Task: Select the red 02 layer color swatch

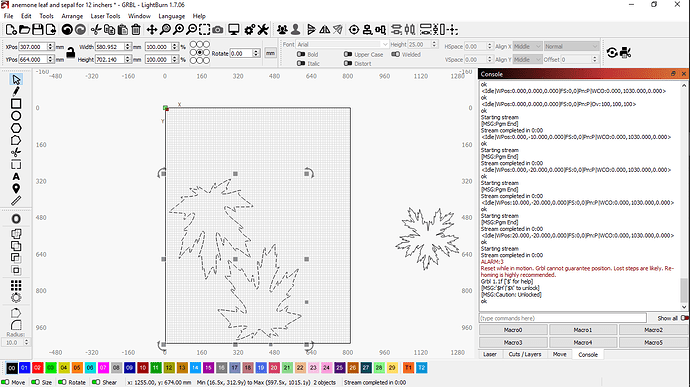Action: tap(37, 368)
